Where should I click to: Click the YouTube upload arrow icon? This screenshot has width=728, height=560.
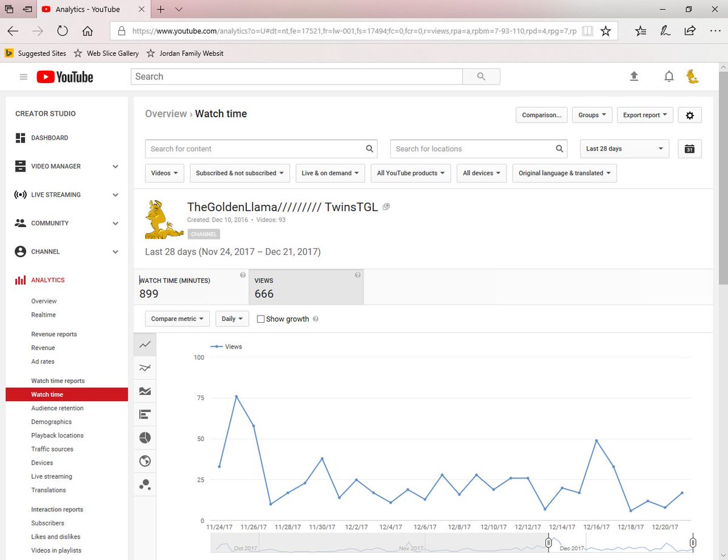[634, 76]
